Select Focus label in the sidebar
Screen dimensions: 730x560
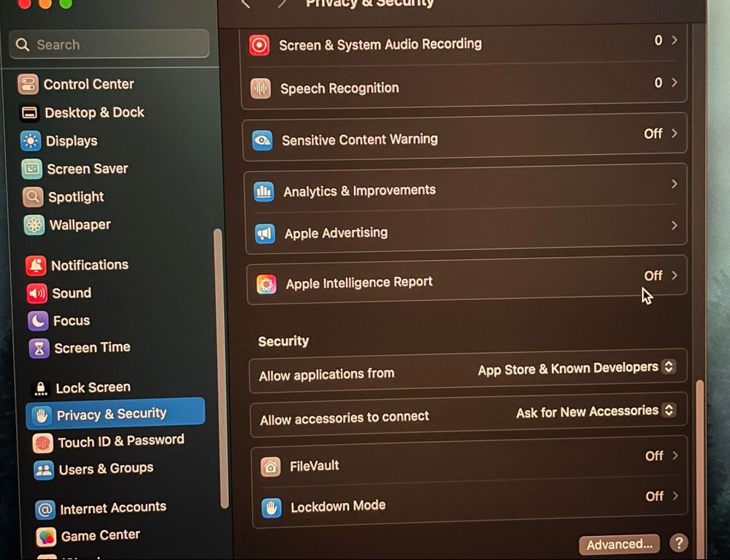pyautogui.click(x=72, y=321)
